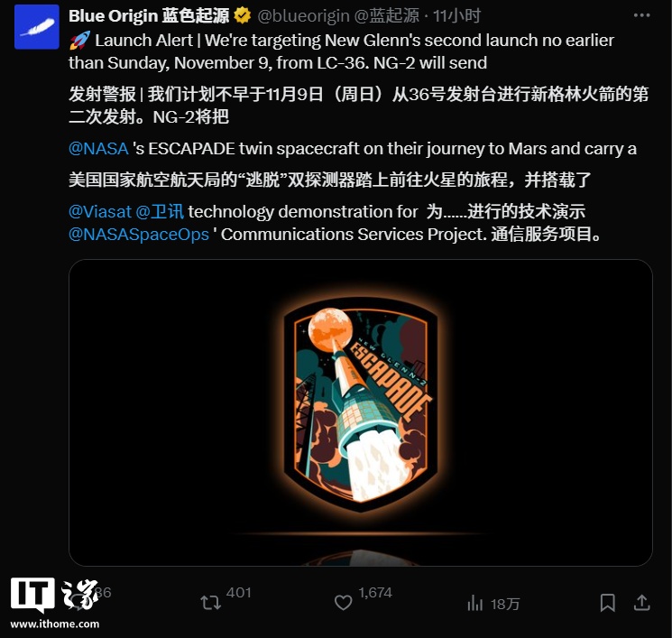672x638 pixels.
Task: Click the 1,674 likes count
Action: (x=375, y=593)
